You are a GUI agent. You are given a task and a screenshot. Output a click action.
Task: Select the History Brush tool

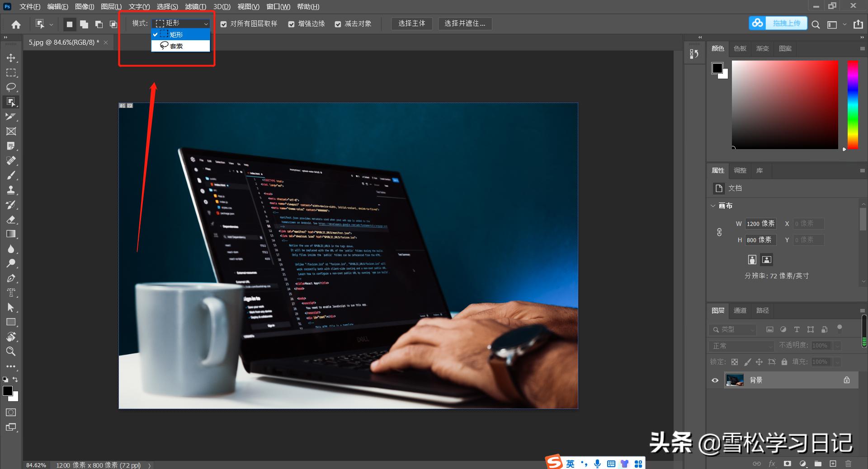tap(11, 205)
